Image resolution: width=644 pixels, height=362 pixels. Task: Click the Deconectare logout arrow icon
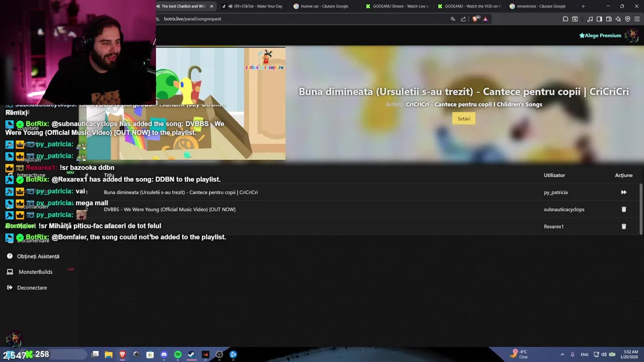coord(10,288)
